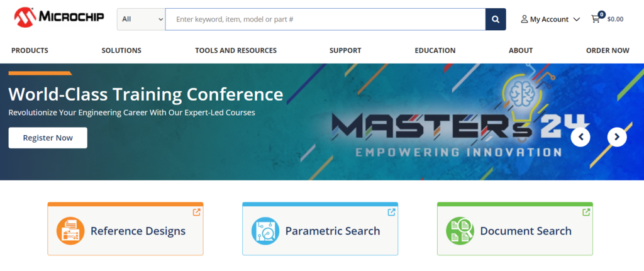Image resolution: width=644 pixels, height=271 pixels.
Task: Open the Document Search text link
Action: (526, 231)
